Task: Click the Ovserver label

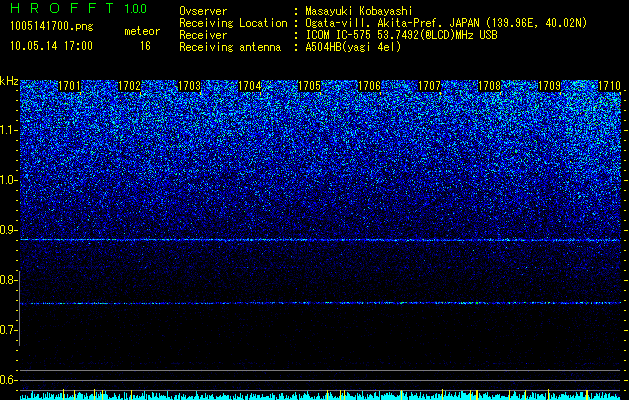Action: point(203,11)
